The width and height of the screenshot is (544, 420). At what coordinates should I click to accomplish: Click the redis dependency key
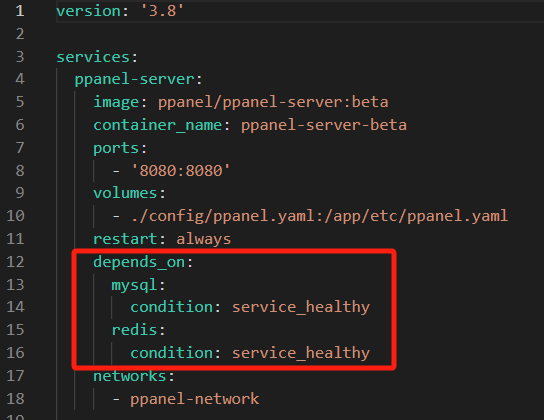pos(134,330)
